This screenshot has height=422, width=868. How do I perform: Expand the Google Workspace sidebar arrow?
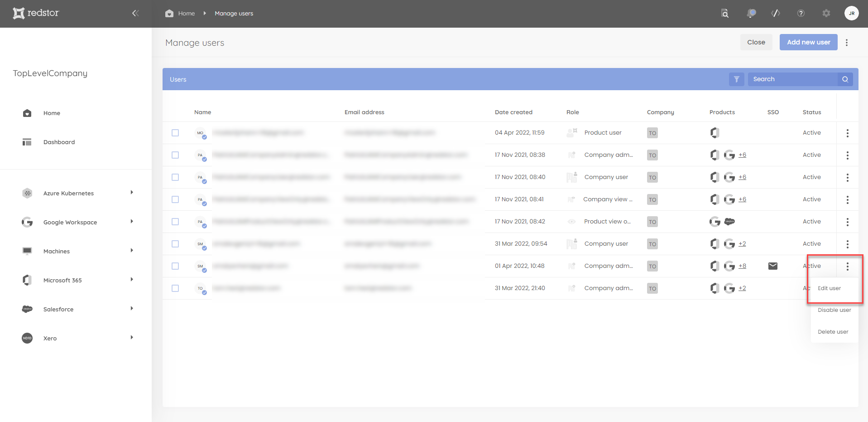point(132,222)
